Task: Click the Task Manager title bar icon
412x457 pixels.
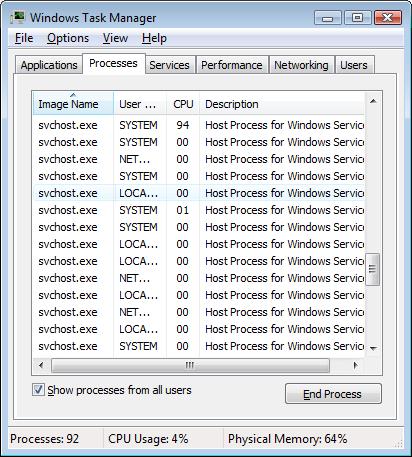Action: [x=17, y=17]
